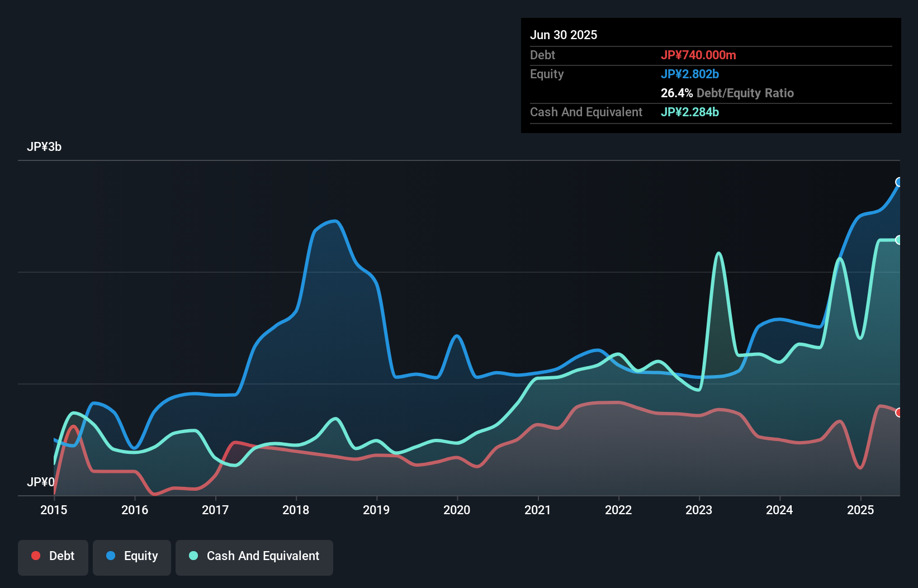Toggle Cash And Equivalent series visibility

(x=254, y=556)
